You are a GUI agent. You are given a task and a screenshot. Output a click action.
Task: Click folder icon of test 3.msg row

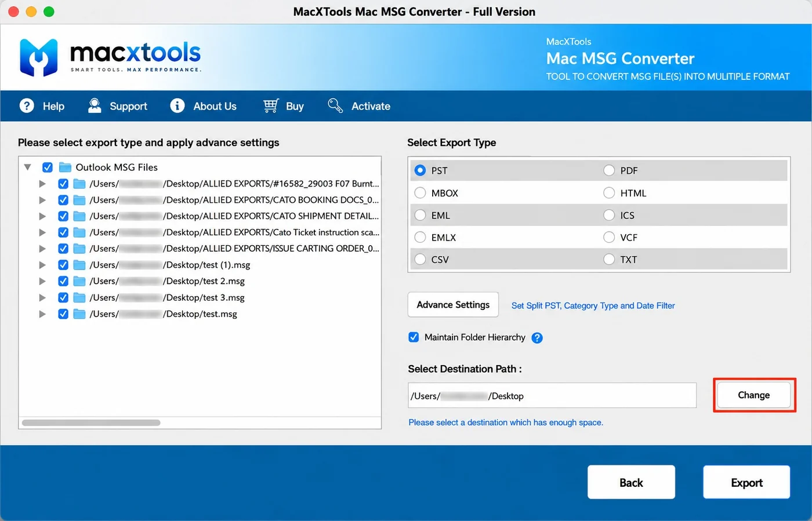tap(79, 297)
